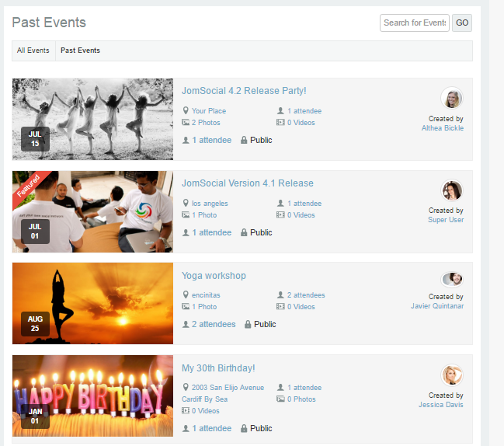Click Javier Quintanar's avatar icon
The width and height of the screenshot is (504, 446).
pyautogui.click(x=451, y=279)
